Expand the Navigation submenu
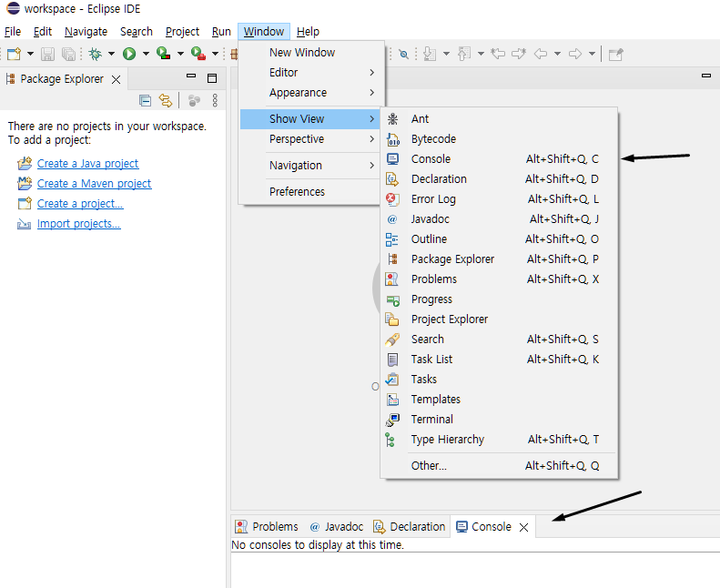 pyautogui.click(x=311, y=166)
